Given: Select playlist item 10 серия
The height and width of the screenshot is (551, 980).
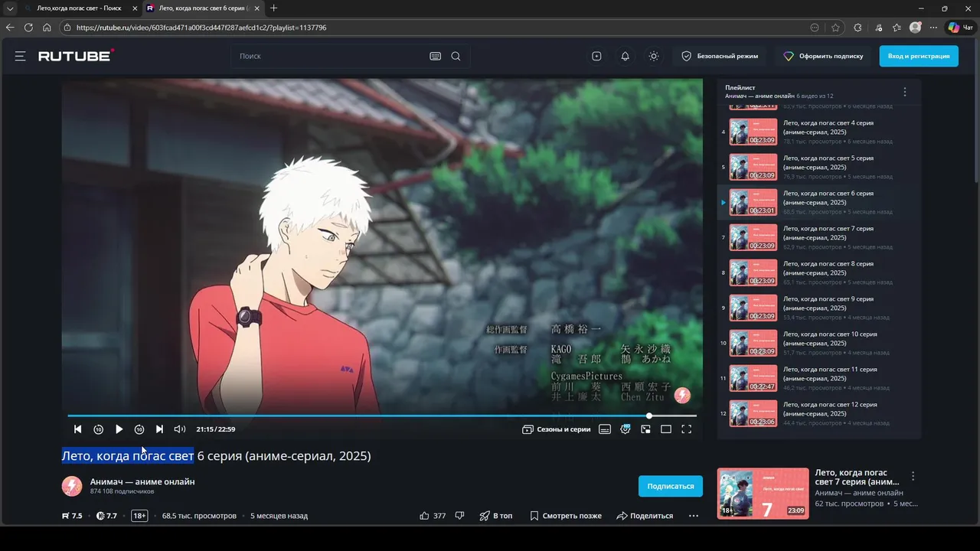Looking at the screenshot, I should coord(818,343).
